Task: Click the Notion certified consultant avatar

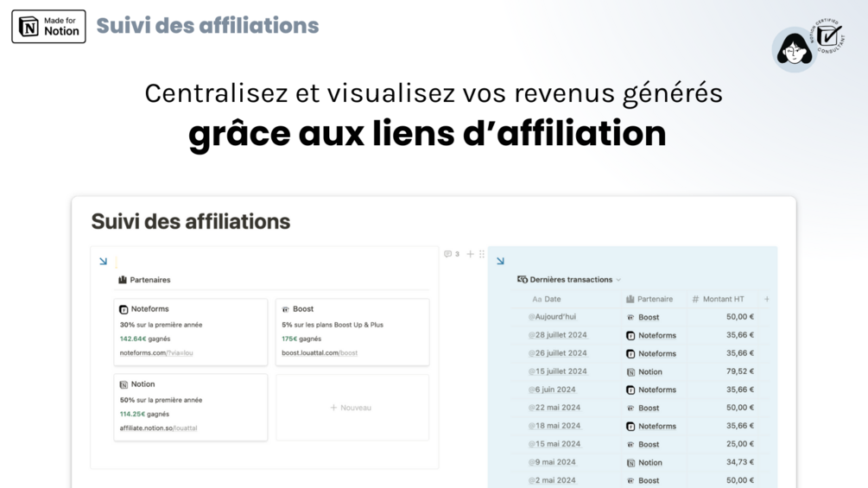Action: click(x=795, y=50)
